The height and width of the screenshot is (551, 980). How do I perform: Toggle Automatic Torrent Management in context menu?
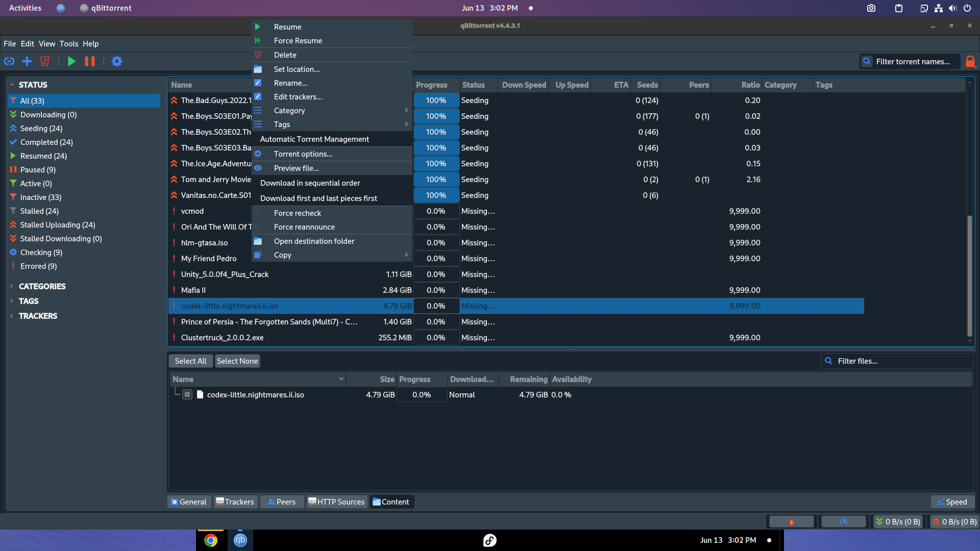pyautogui.click(x=332, y=139)
